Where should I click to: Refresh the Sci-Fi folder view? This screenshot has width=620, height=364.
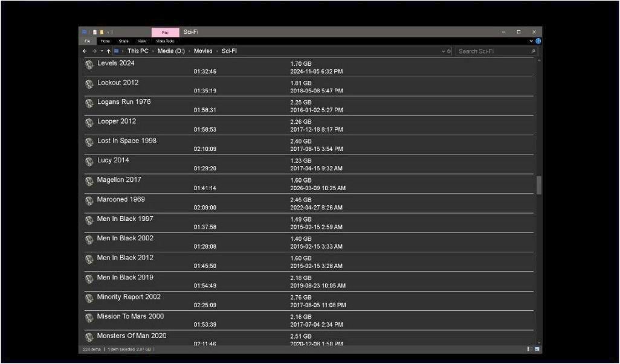click(449, 51)
